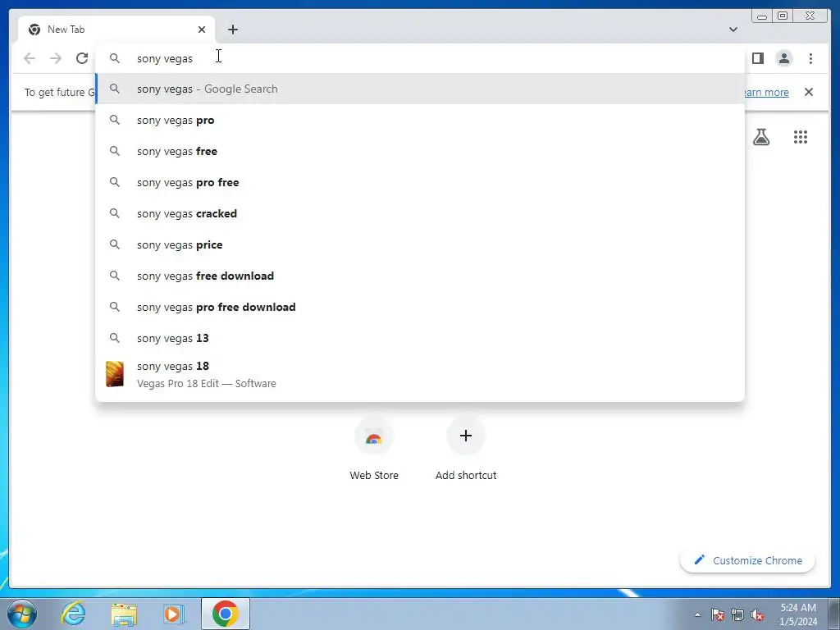Click the Add shortcut plus button
The width and height of the screenshot is (840, 630).
coord(466,436)
